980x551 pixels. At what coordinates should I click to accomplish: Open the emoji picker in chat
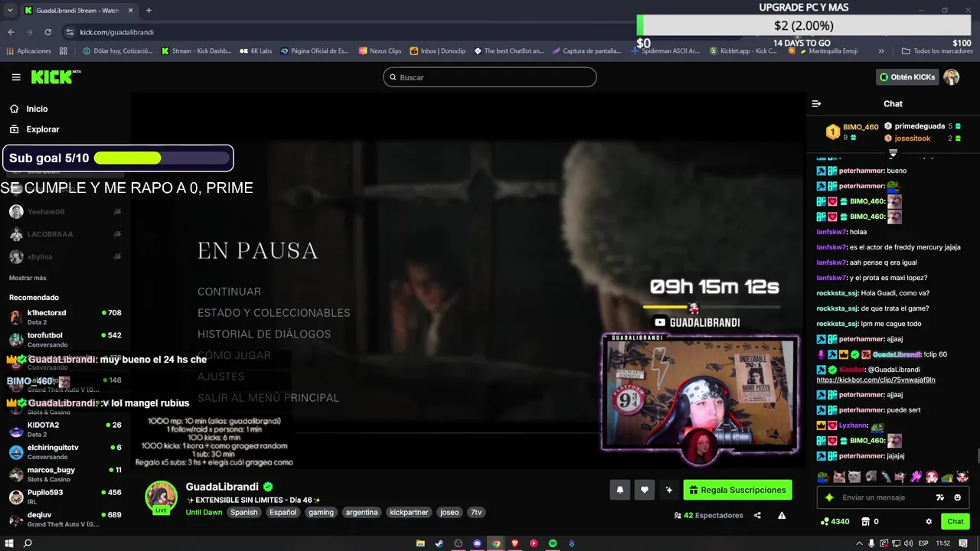(958, 497)
